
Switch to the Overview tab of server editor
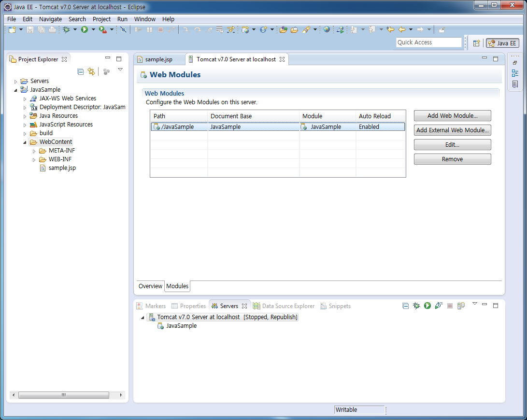(150, 286)
